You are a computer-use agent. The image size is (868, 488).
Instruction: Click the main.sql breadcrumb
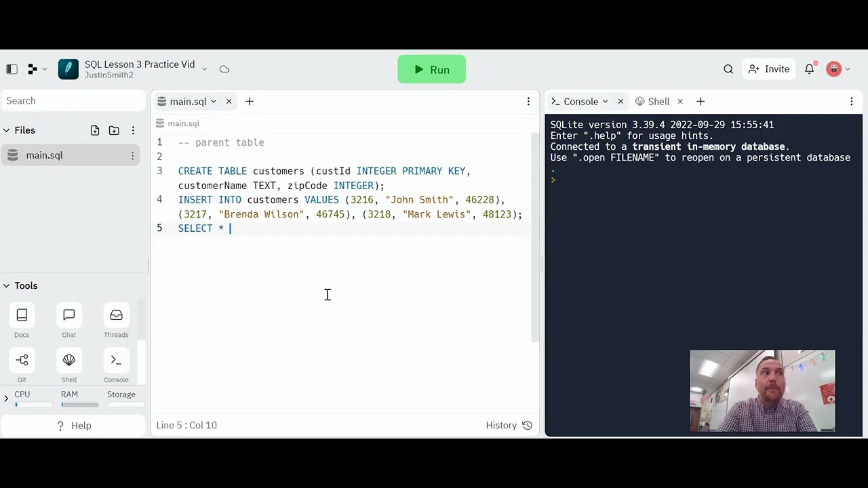tap(178, 123)
